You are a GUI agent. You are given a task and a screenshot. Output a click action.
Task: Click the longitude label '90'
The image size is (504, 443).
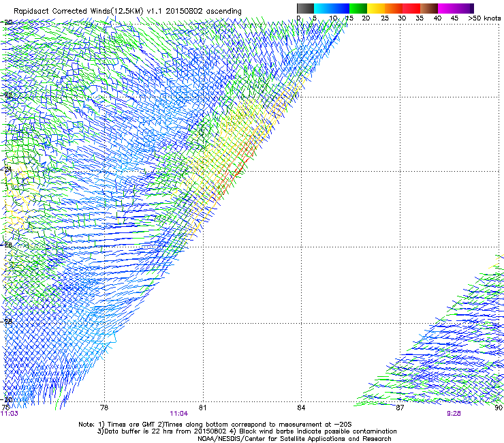499,408
